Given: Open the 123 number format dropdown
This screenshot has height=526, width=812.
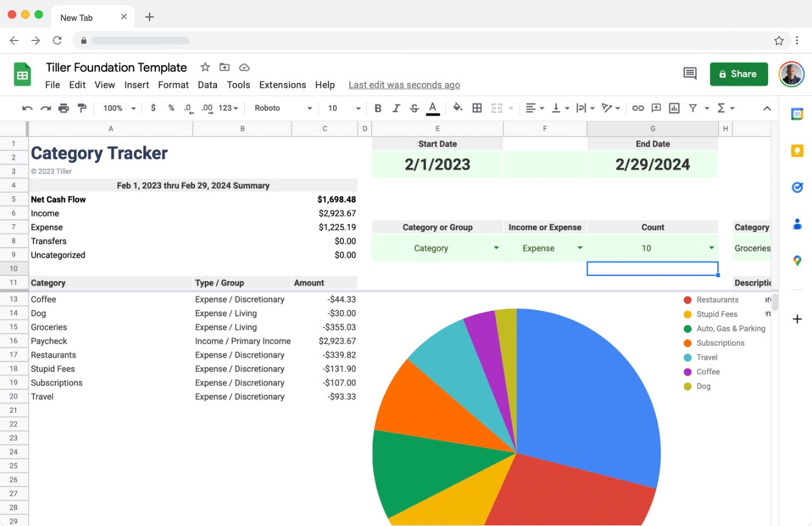Looking at the screenshot, I should (229, 108).
